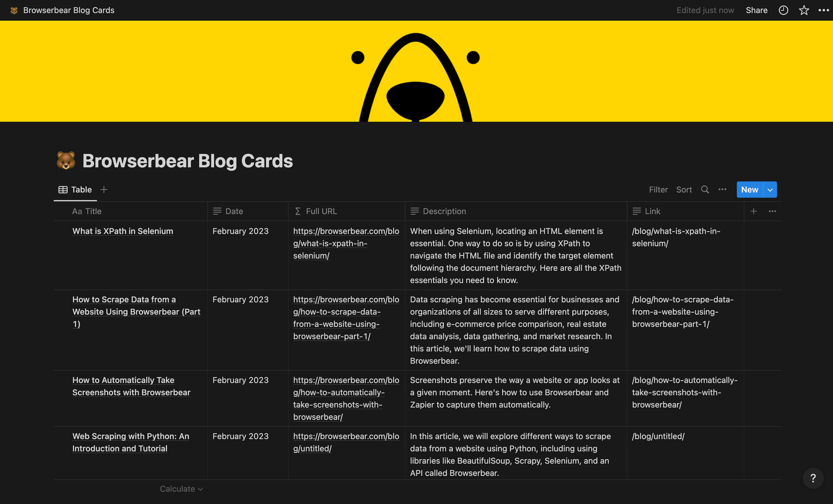833x504 pixels.
Task: Click the Search icon in toolbar
Action: [704, 189]
